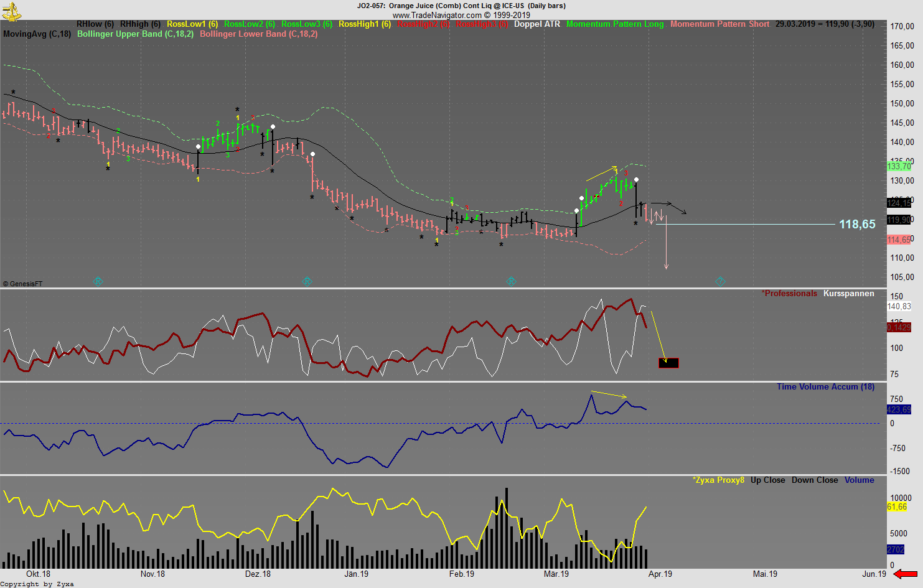Click the red left-pointing arrow beside Jun.19
923x588 pixels.
(x=906, y=574)
